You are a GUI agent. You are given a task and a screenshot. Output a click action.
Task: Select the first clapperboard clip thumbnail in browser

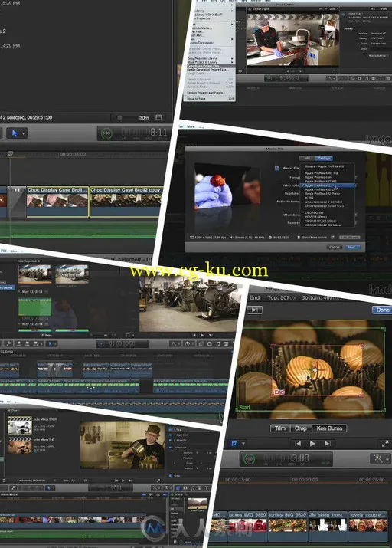[20, 425]
